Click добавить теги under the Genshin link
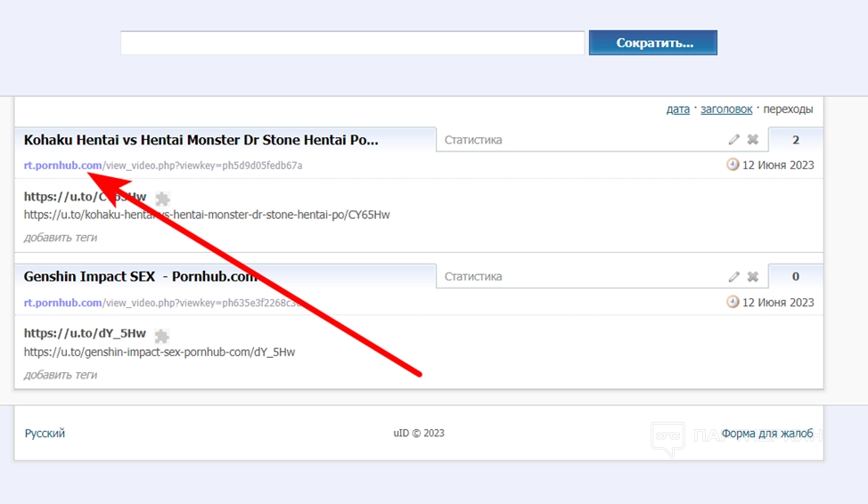The image size is (868, 504). 61,375
